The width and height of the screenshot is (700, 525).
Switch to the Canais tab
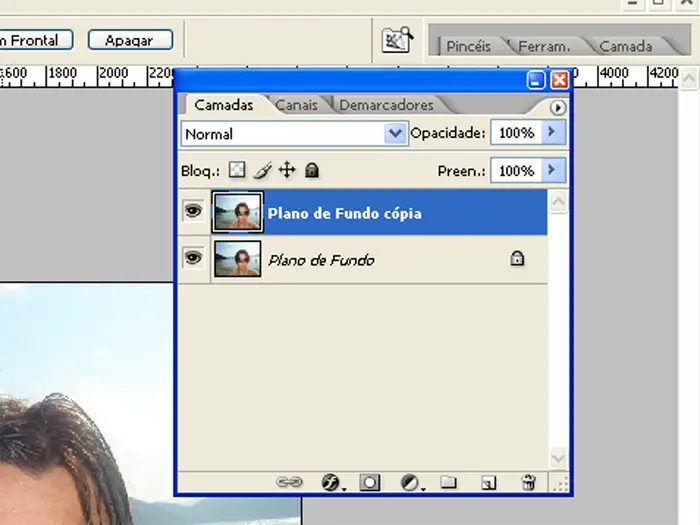click(x=297, y=105)
